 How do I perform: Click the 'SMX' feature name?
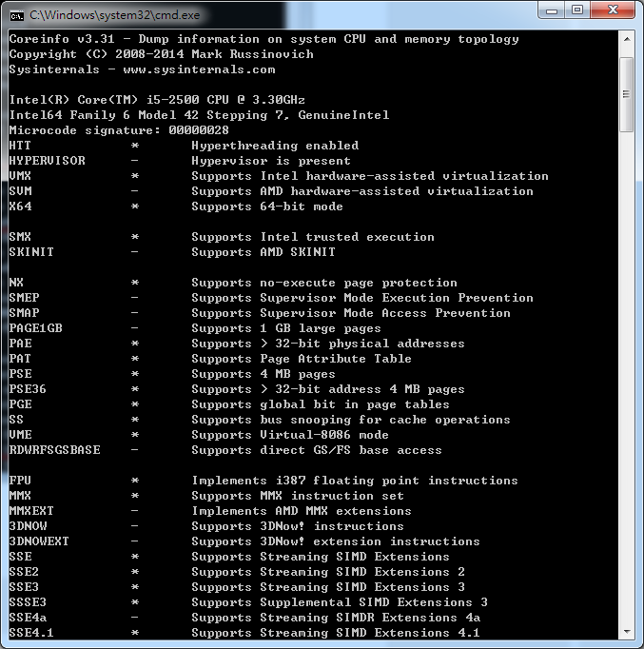tap(20, 237)
